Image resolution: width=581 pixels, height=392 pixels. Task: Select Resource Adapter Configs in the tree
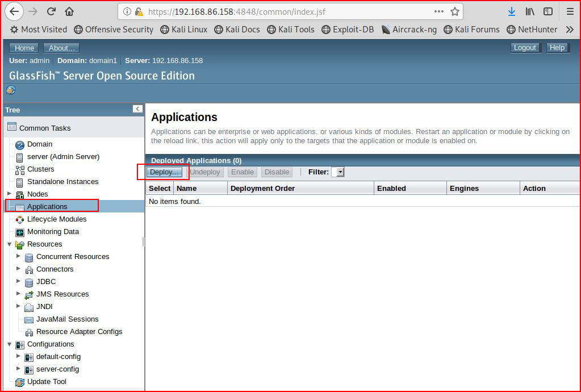[x=80, y=332]
